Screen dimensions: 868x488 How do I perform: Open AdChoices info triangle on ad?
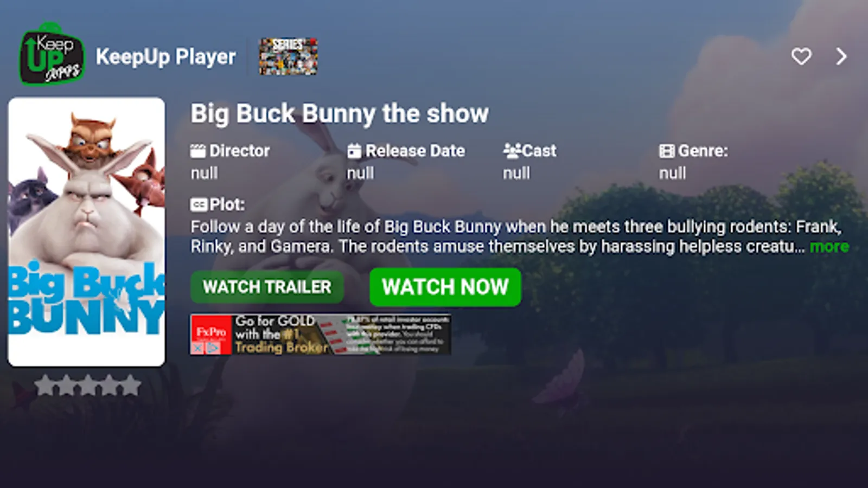(x=213, y=348)
